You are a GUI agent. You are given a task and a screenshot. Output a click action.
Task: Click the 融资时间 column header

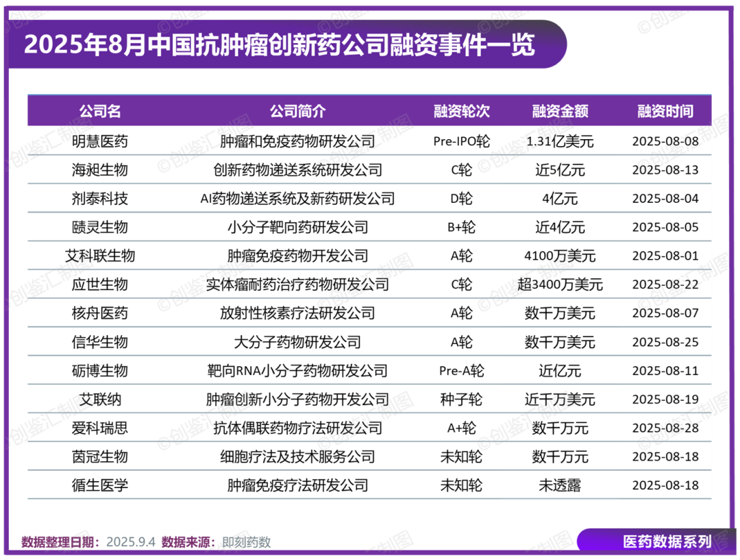point(665,112)
